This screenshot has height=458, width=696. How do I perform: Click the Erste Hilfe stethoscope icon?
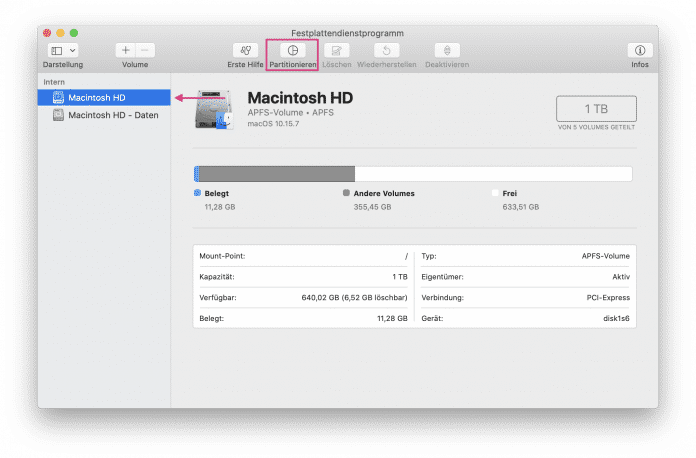(x=245, y=50)
